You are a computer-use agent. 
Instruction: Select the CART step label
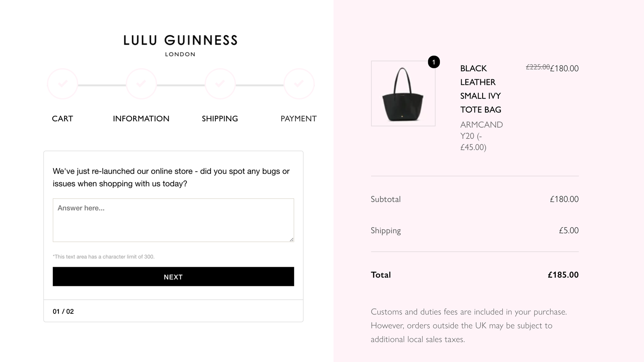[62, 119]
